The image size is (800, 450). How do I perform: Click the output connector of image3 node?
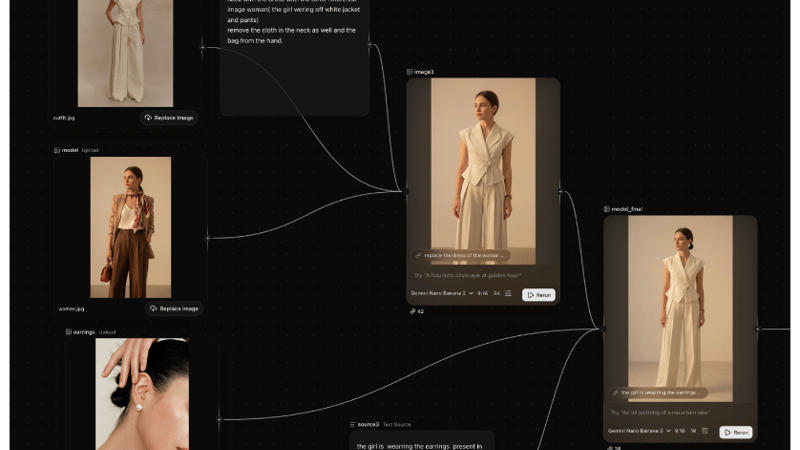click(x=560, y=192)
